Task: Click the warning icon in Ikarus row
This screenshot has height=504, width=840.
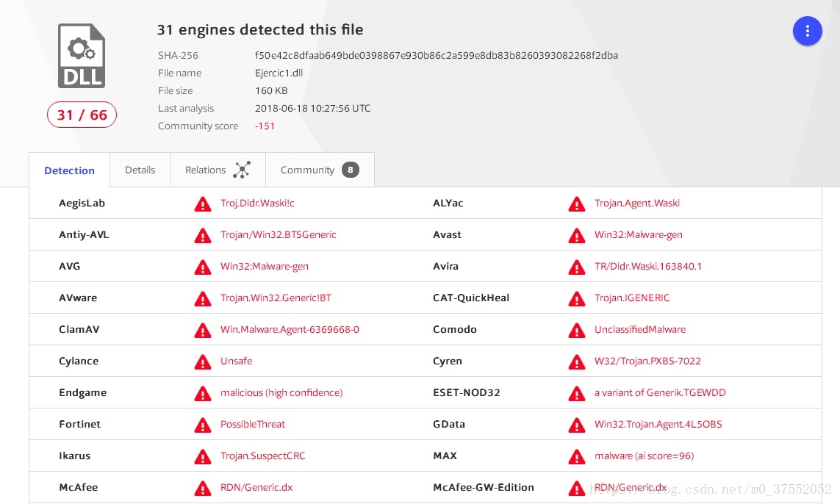Action: pyautogui.click(x=203, y=457)
